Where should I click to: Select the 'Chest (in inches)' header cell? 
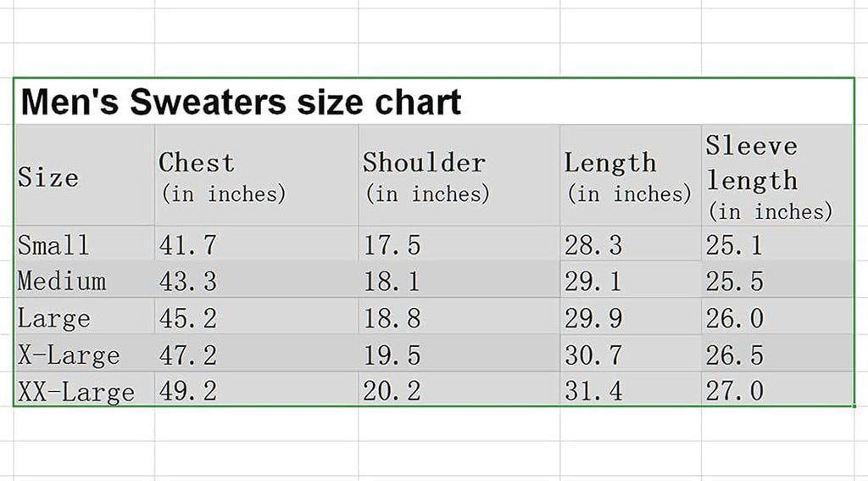[223, 177]
